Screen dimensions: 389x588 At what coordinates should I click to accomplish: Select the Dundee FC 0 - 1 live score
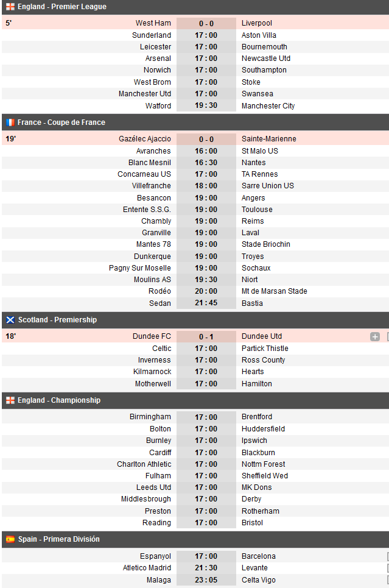pos(206,337)
